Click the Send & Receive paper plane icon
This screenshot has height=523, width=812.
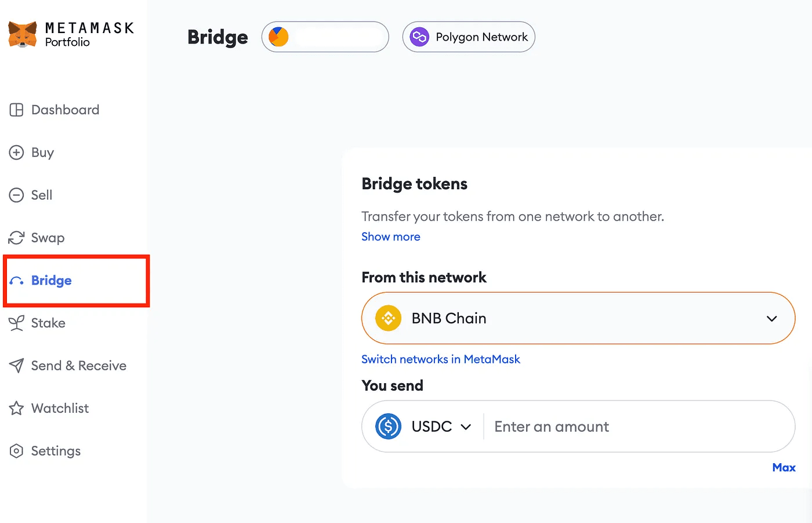pyautogui.click(x=16, y=366)
